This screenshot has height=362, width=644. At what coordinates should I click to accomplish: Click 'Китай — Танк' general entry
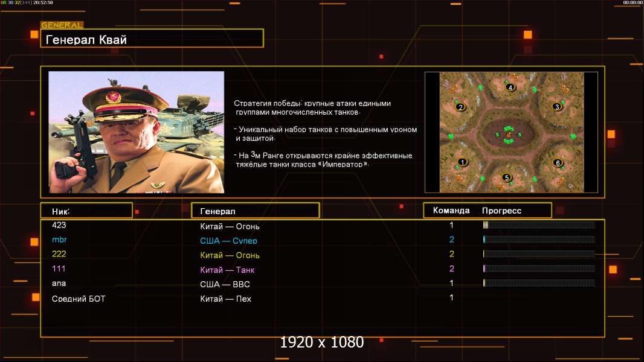(x=227, y=270)
